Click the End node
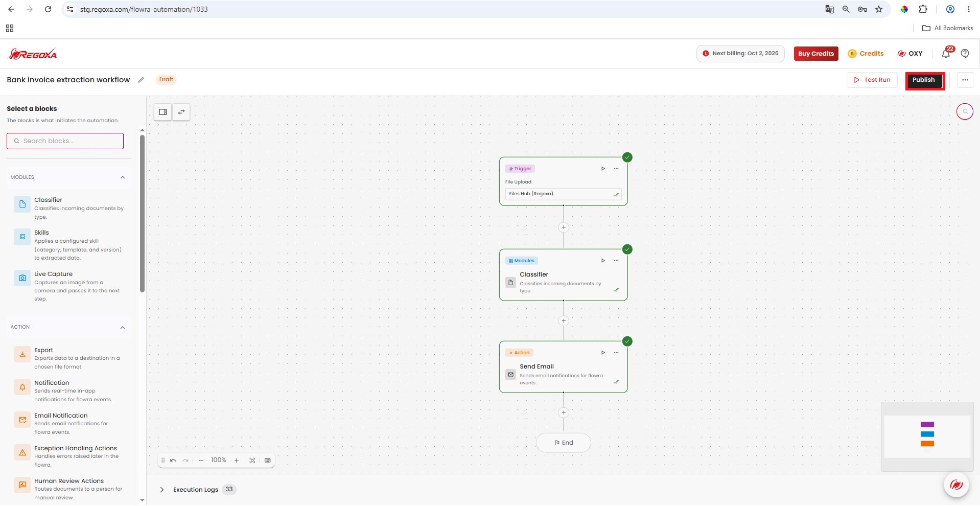This screenshot has height=506, width=980. click(564, 443)
